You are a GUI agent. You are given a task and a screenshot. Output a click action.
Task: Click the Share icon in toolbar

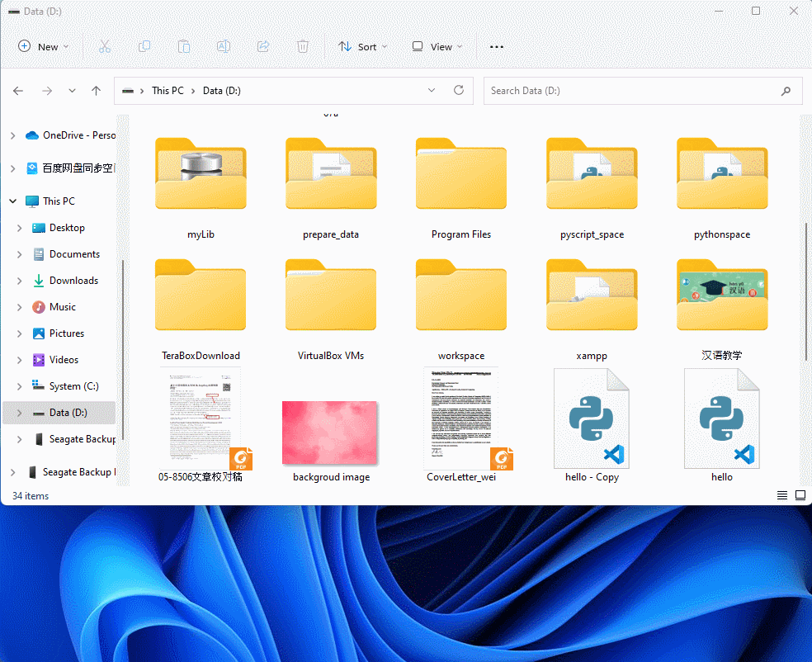(x=263, y=47)
